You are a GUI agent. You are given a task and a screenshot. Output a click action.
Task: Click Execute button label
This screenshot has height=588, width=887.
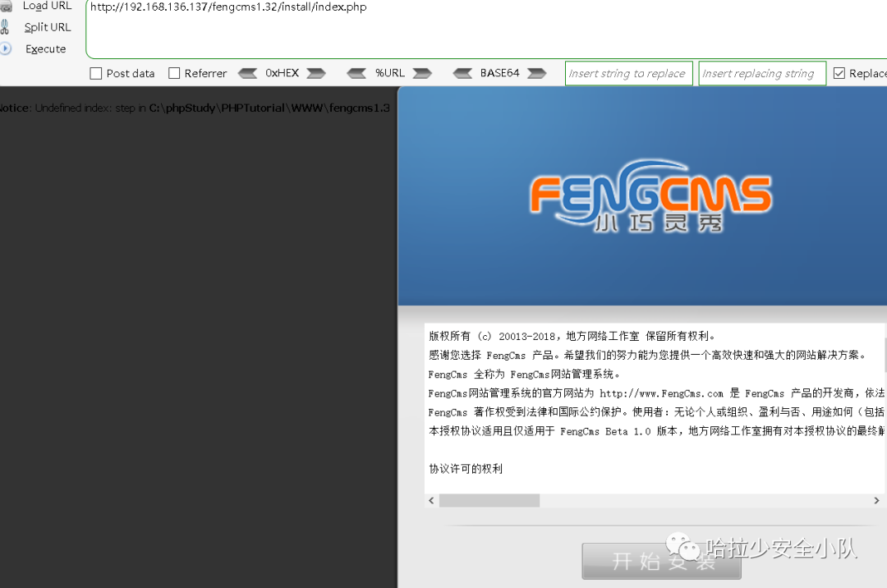click(x=46, y=48)
